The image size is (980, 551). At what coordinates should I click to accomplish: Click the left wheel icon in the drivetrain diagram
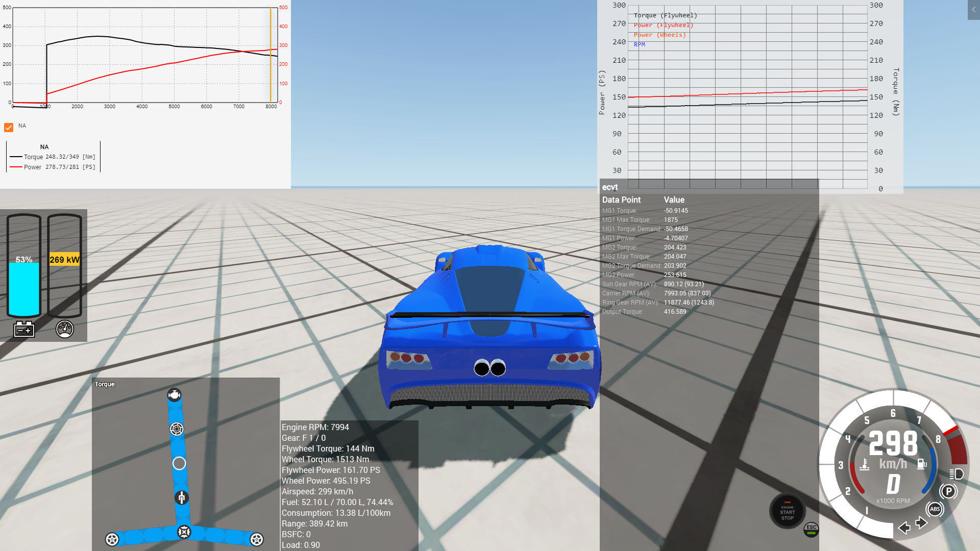112,539
